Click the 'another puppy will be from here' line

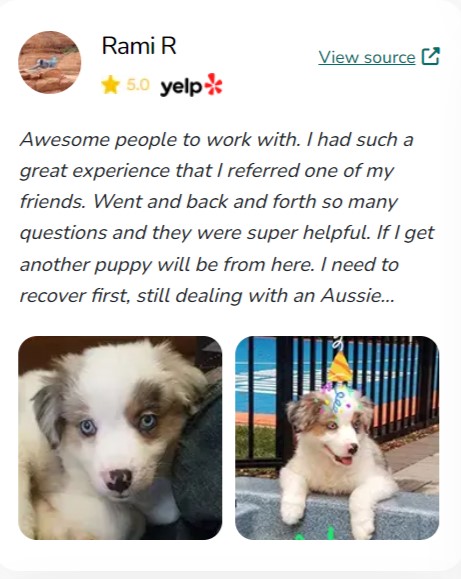tap(167, 265)
